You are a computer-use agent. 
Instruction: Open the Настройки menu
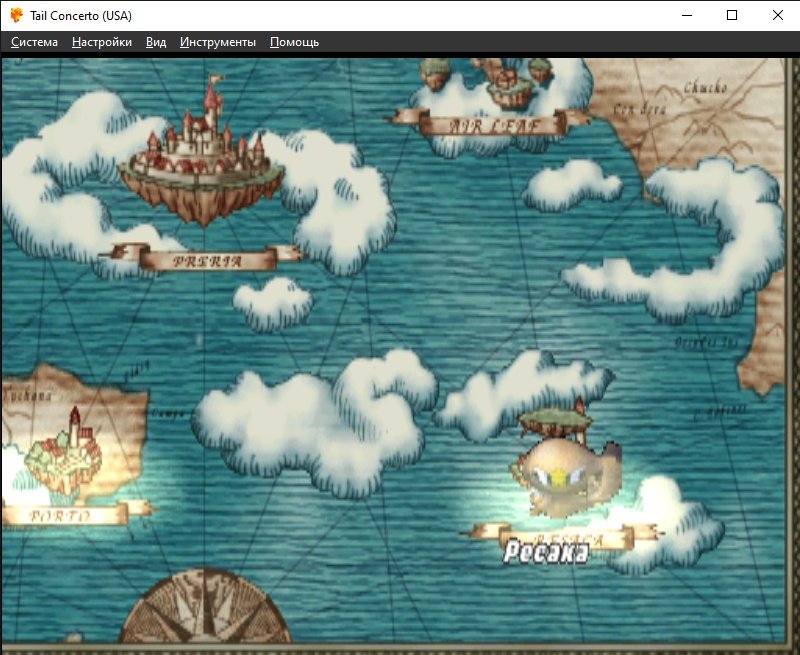click(x=102, y=42)
